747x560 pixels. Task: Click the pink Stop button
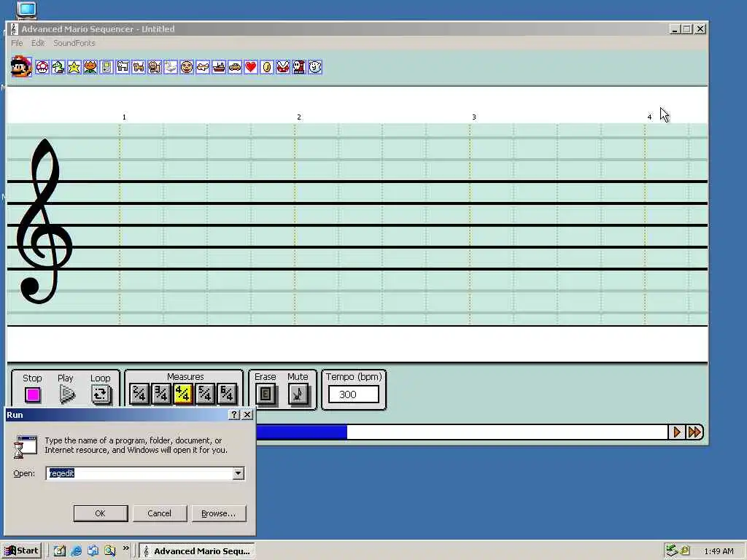(x=33, y=394)
